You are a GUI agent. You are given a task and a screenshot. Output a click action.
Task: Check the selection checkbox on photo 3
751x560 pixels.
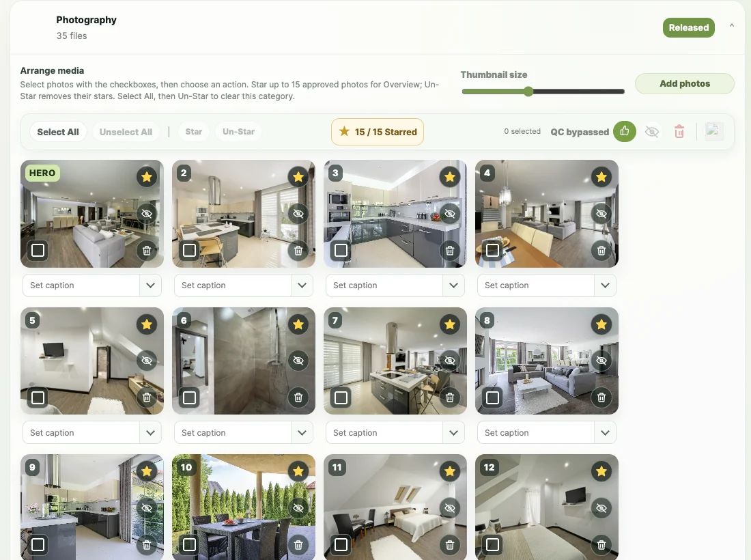click(x=341, y=250)
